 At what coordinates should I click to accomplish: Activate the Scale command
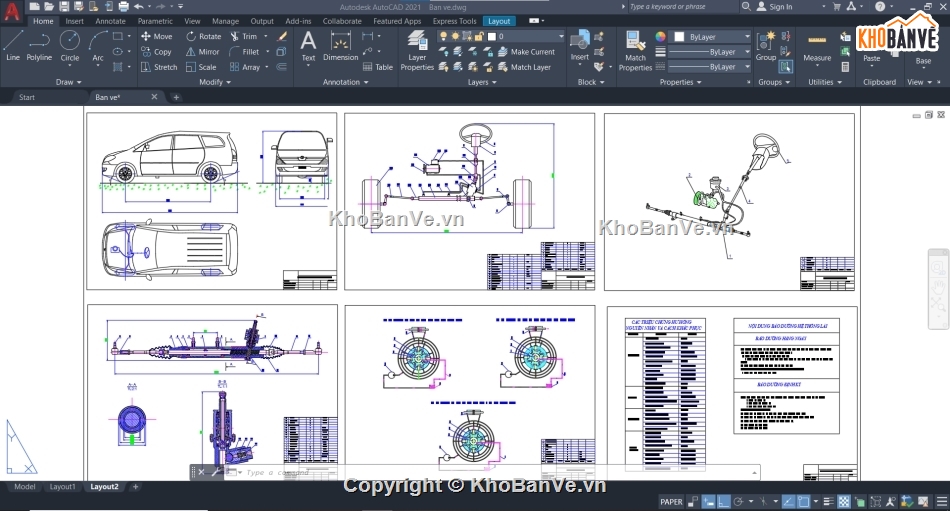pyautogui.click(x=202, y=67)
